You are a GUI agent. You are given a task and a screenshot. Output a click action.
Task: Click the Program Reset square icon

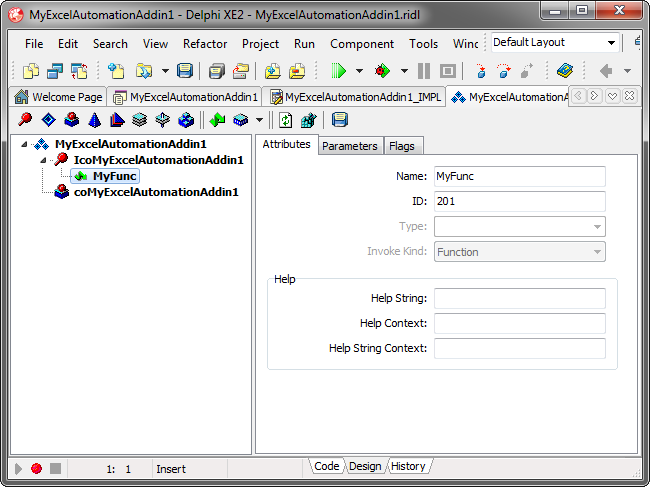click(448, 71)
